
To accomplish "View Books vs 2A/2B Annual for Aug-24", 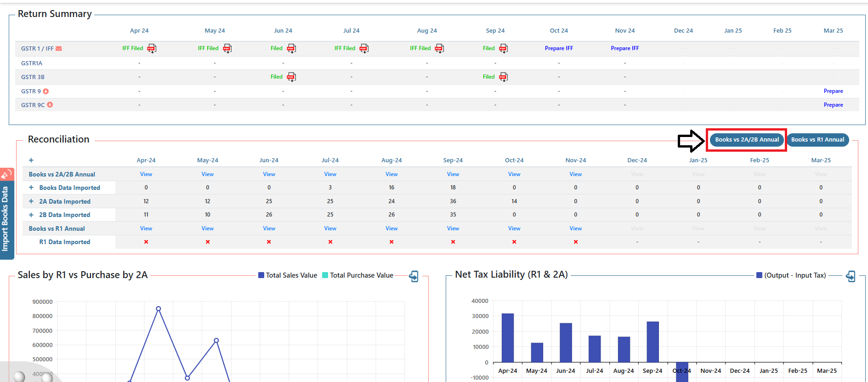I will [391, 174].
